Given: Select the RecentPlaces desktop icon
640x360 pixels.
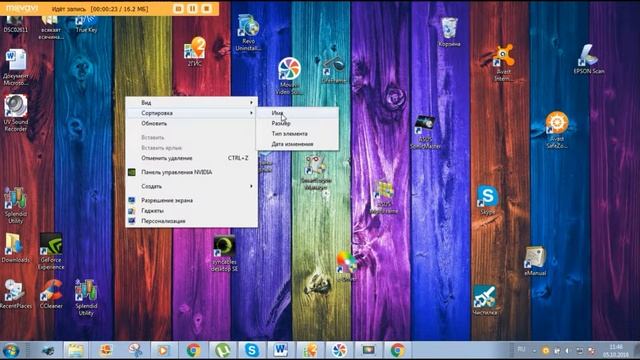Looking at the screenshot, I should [16, 294].
